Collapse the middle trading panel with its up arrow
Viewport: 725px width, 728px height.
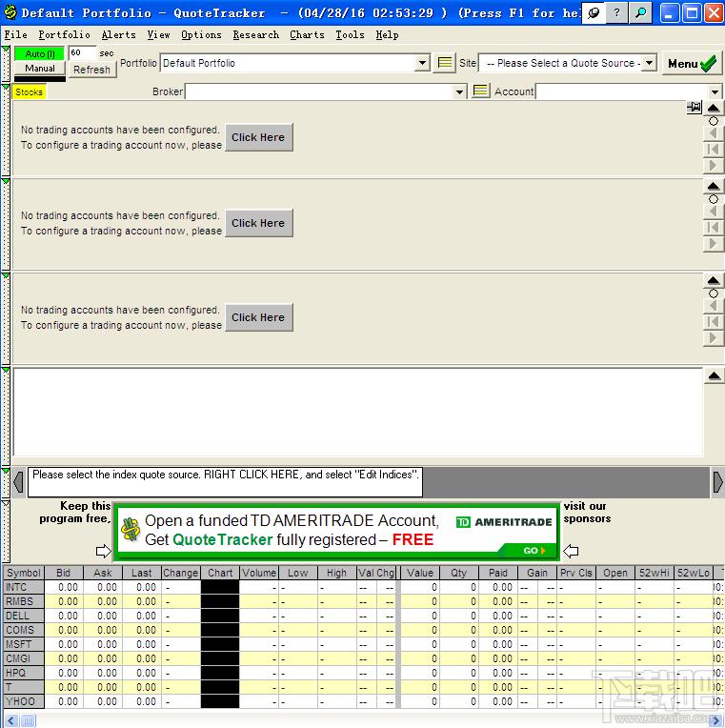[714, 186]
